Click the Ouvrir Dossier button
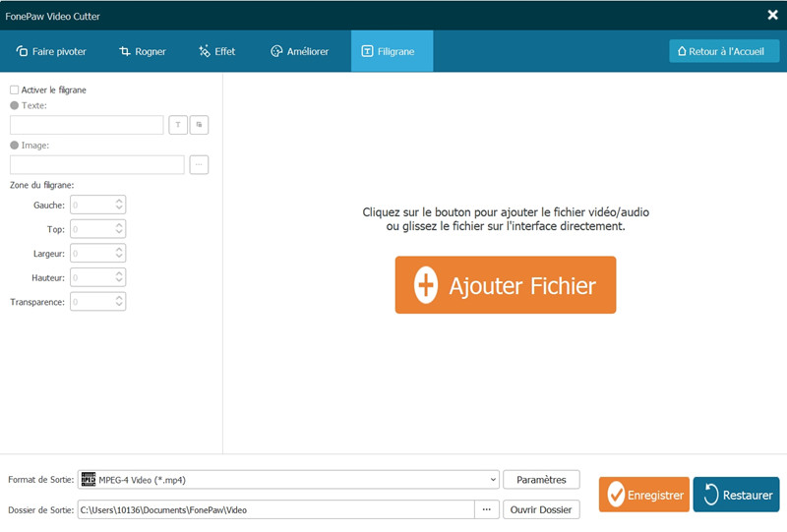Screen dimensions: 787x532 click(541, 509)
